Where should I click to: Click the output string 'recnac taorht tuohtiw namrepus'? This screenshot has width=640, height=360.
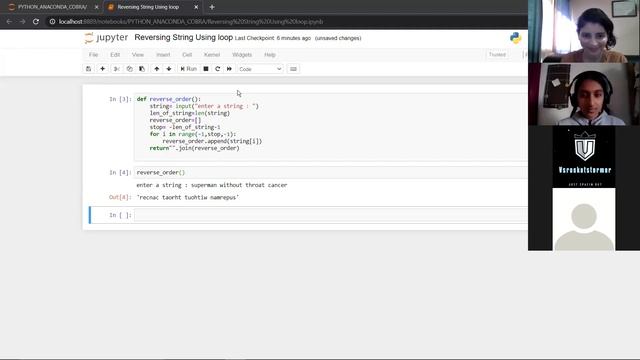(188, 198)
